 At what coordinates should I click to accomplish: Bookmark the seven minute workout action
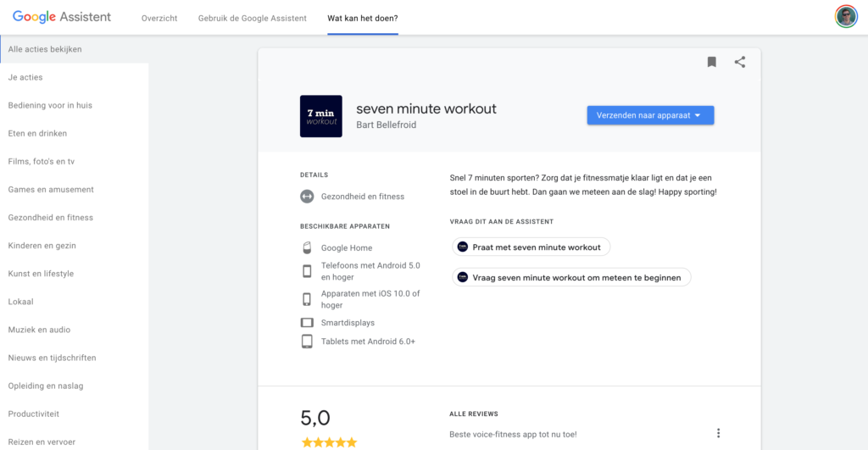pyautogui.click(x=711, y=62)
